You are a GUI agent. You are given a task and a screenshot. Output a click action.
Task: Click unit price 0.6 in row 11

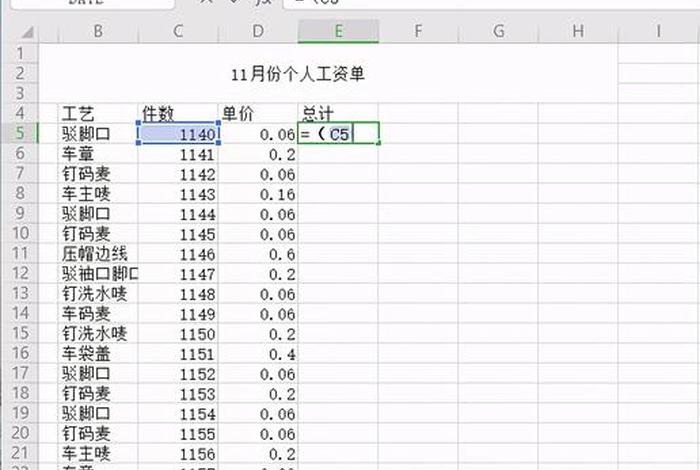(x=258, y=254)
